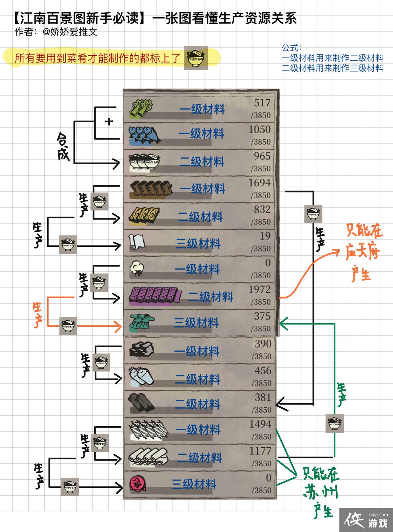Screen dimensions: 393x532
Task: Click the 二级材料 label in the dish bowls row
Action: tap(202, 162)
